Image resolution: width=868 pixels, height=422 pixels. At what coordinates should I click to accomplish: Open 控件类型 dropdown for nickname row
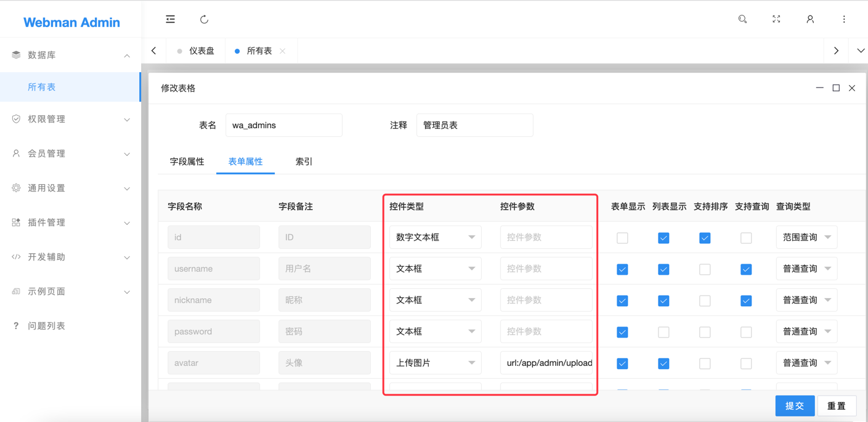(436, 300)
